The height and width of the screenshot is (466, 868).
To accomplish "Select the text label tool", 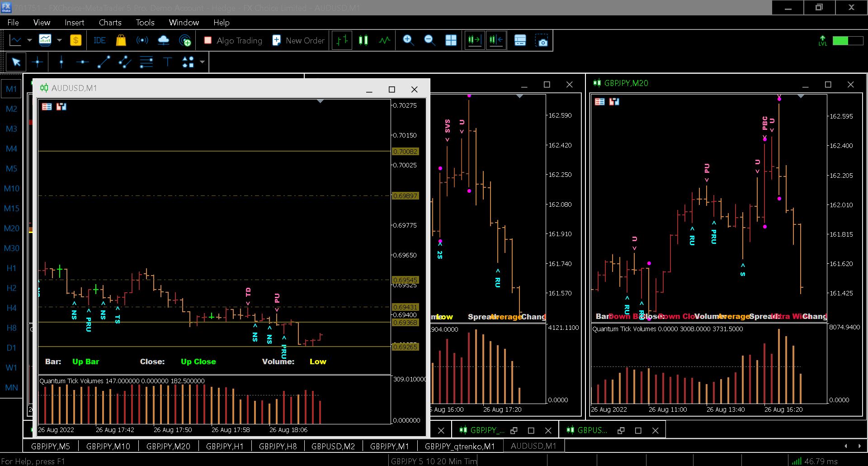I will pos(167,62).
